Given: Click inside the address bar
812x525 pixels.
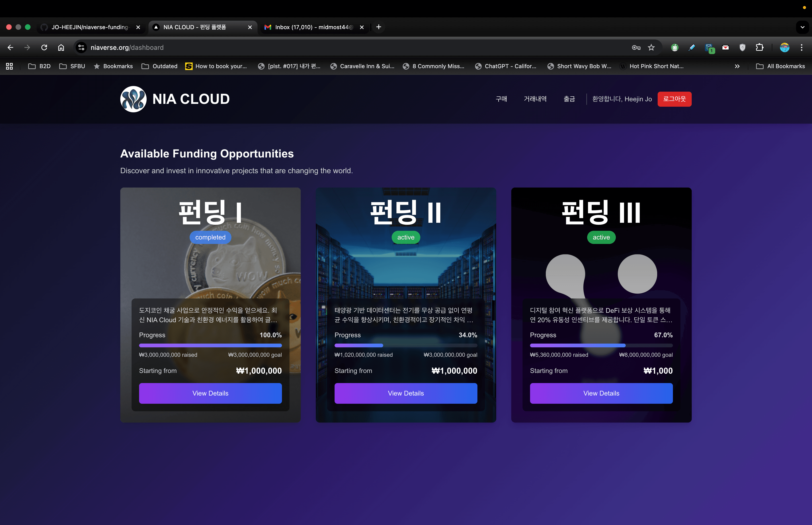Looking at the screenshot, I should [x=204, y=47].
